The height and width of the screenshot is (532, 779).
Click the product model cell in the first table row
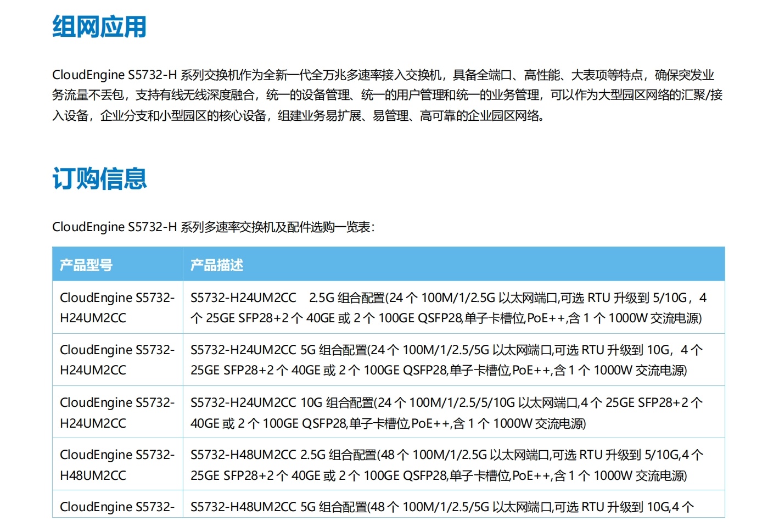pos(117,307)
